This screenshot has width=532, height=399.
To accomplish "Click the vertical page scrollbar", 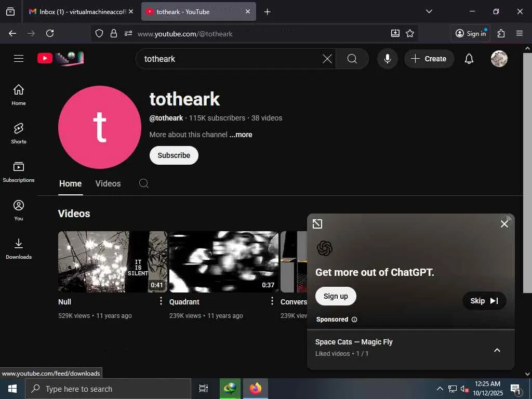I will tap(527, 173).
